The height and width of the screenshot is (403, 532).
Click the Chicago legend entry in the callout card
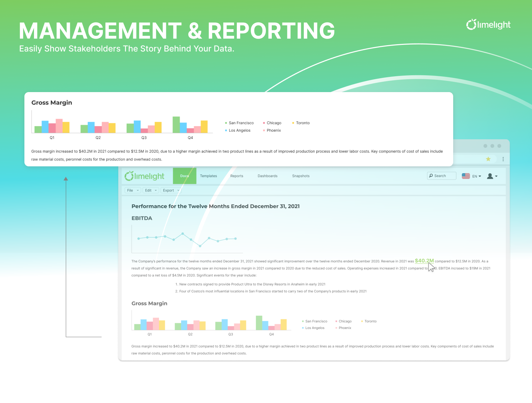click(272, 123)
